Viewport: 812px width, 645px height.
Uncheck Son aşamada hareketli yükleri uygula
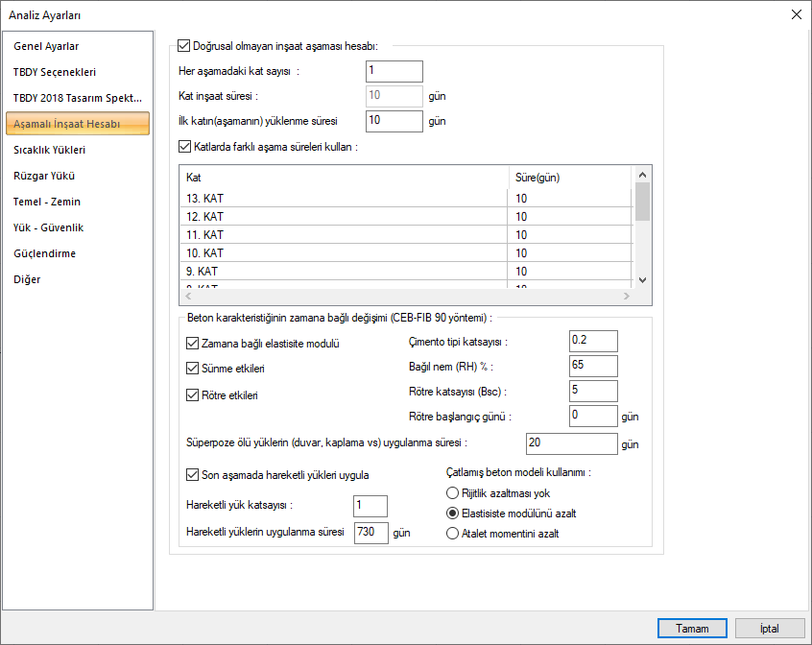tap(191, 475)
